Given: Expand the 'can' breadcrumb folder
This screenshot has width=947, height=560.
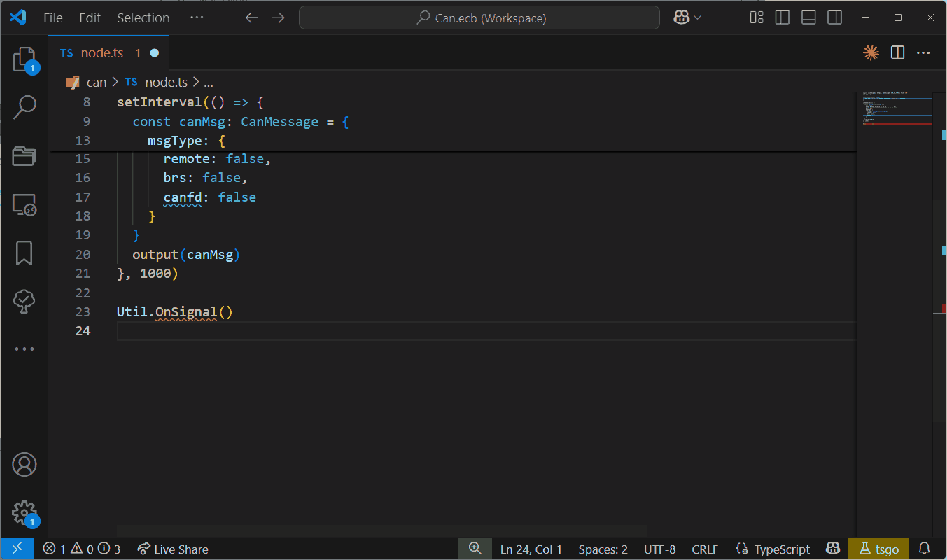Looking at the screenshot, I should coord(97,82).
